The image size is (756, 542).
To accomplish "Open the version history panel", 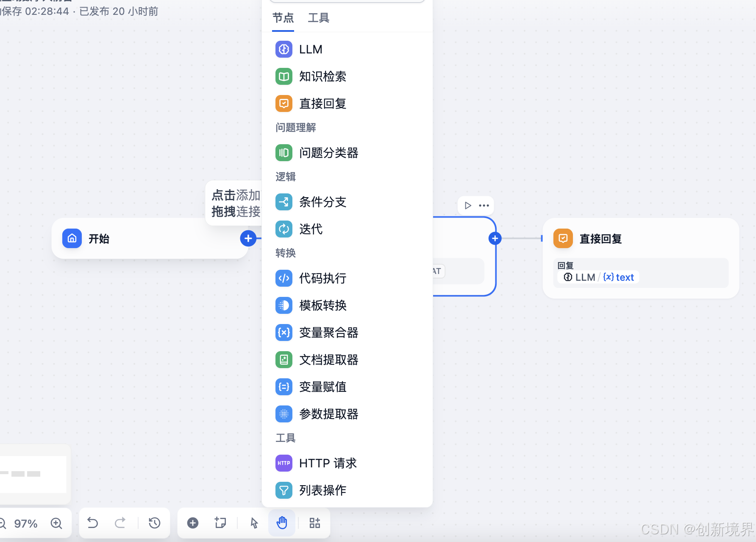I will point(155,523).
